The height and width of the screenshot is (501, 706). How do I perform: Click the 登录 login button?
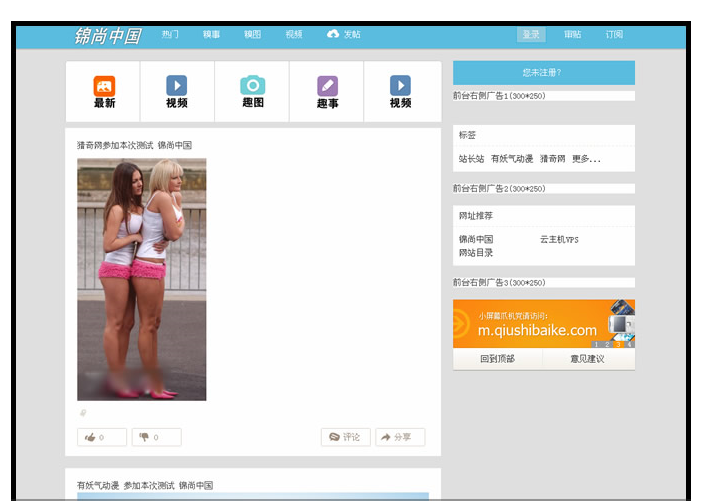click(531, 34)
